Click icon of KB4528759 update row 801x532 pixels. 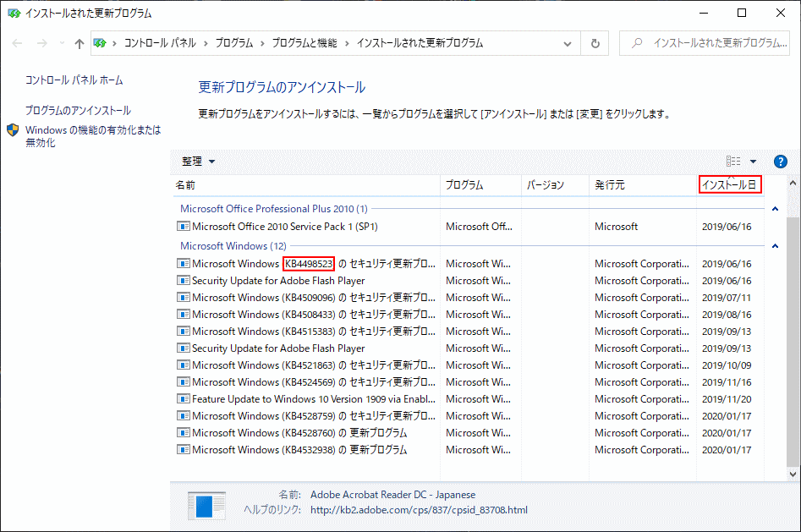coord(184,415)
